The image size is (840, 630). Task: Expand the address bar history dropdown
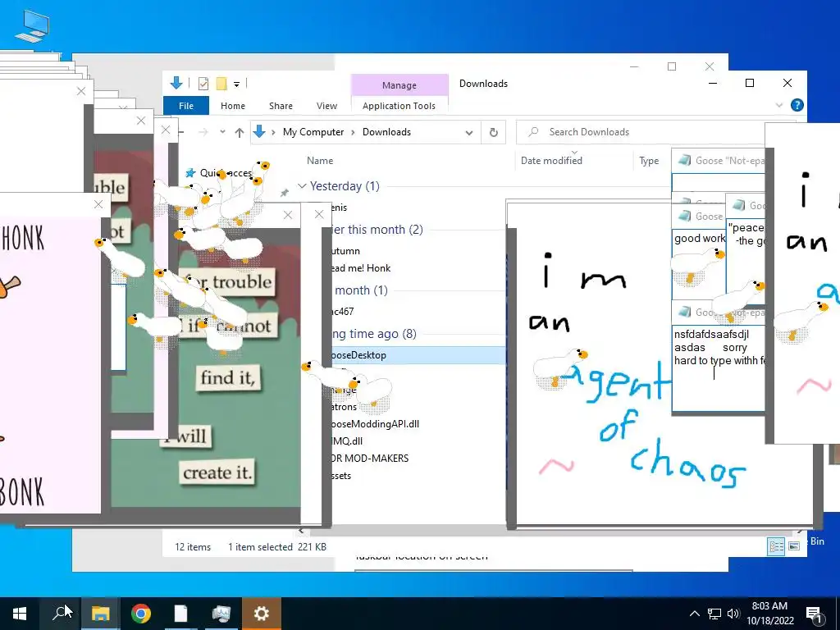coord(468,132)
